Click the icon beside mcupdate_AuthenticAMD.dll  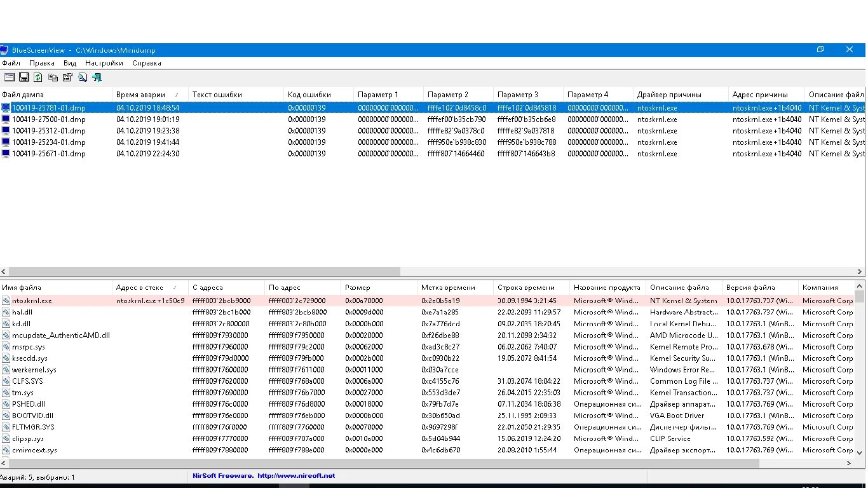(x=6, y=335)
